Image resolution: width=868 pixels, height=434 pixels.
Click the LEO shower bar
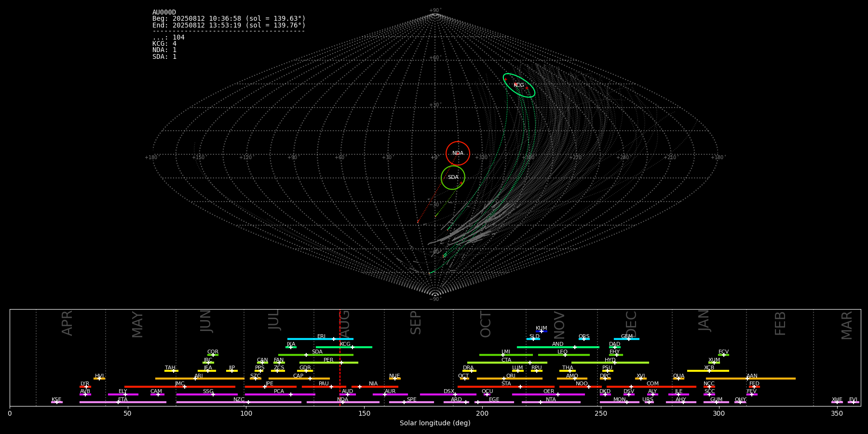tap(564, 355)
